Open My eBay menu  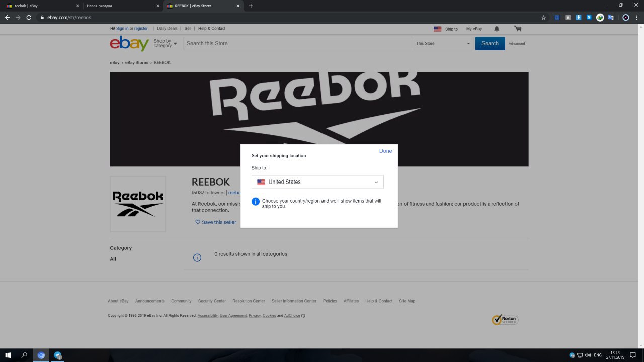click(x=474, y=29)
